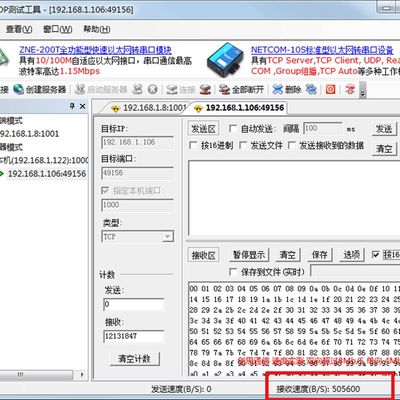Click the grayed 启动服务器 toolbar icon
This screenshot has height=400, width=400.
(80, 89)
